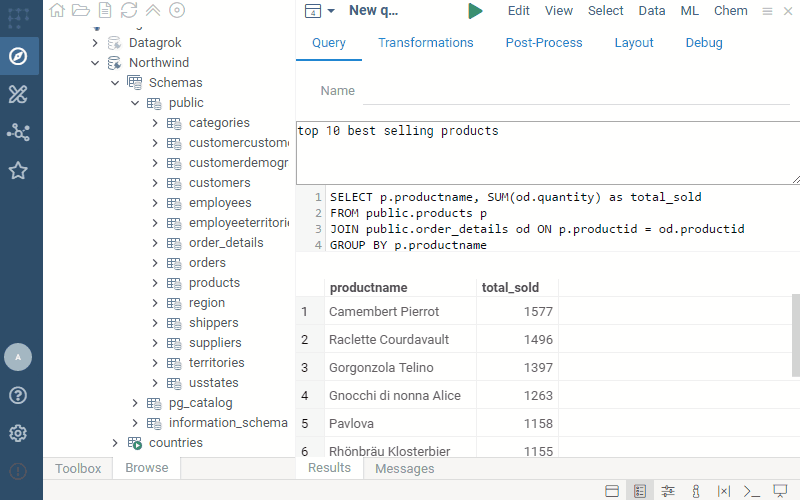The height and width of the screenshot is (500, 800).
Task: Click the Datagrok logo icon
Action: pyautogui.click(x=18, y=18)
